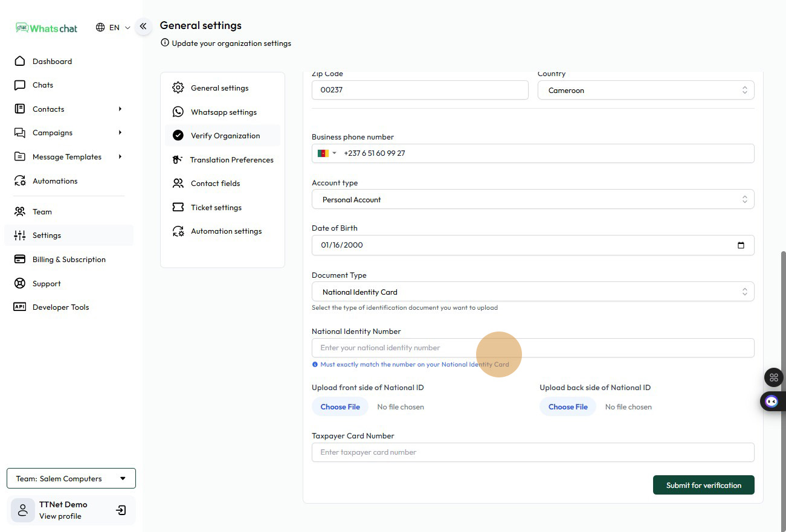
Task: Change language using the EN selector
Action: 114,28
